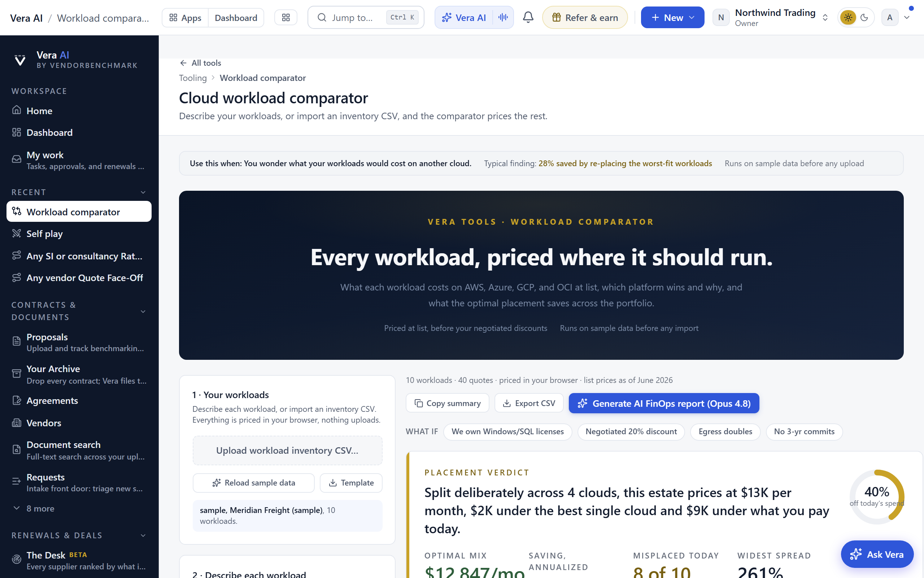Open the Dashboard tab in top bar

coord(236,18)
